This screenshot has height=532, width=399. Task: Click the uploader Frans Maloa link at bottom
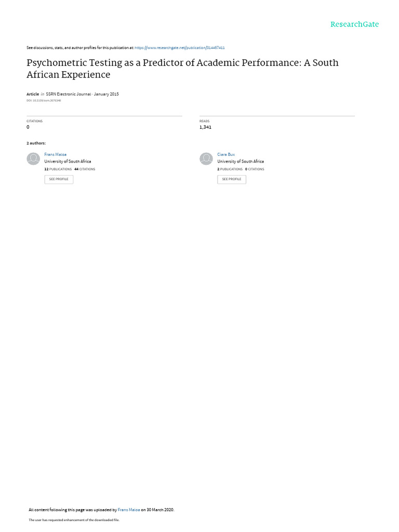point(129,510)
